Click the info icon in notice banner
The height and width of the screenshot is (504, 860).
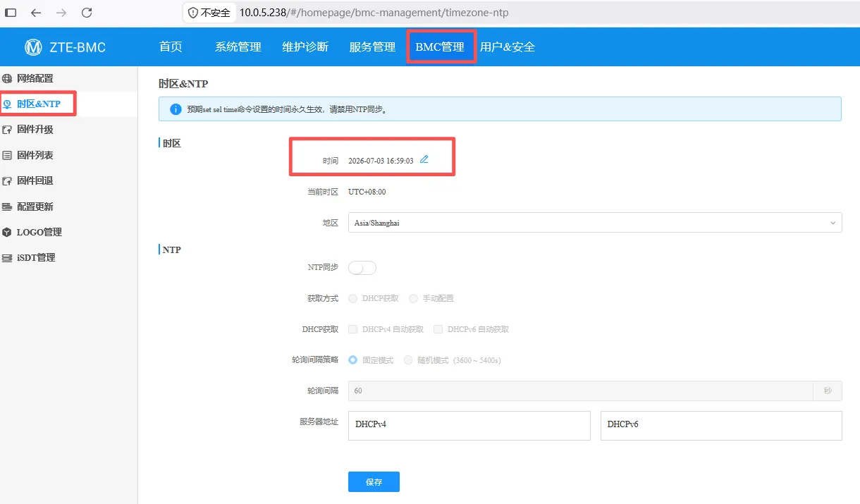(x=176, y=109)
